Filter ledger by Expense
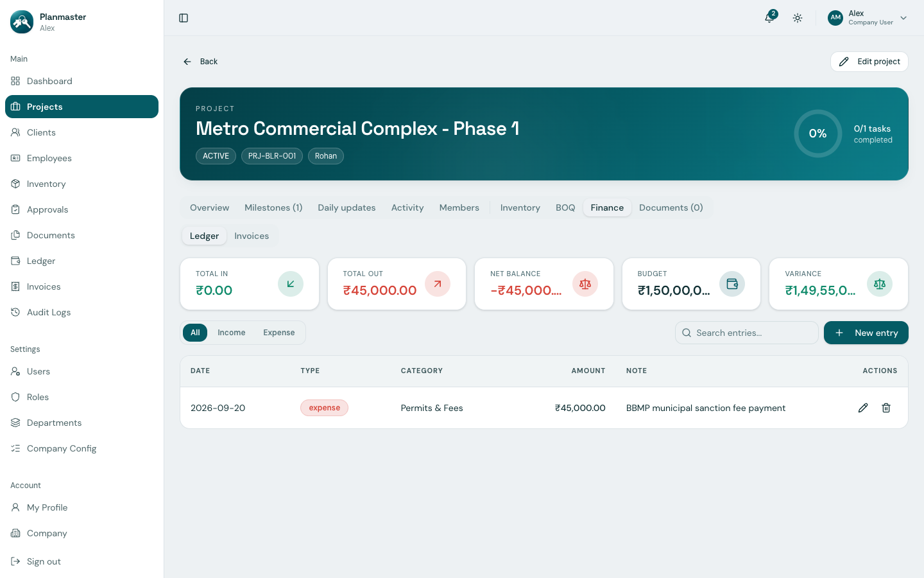The image size is (924, 578). click(x=279, y=333)
